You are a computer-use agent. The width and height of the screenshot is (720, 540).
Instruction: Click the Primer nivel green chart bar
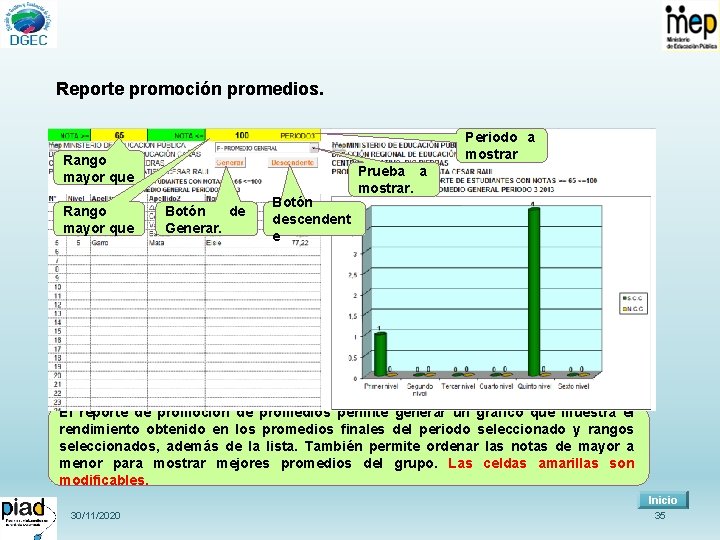click(x=380, y=354)
